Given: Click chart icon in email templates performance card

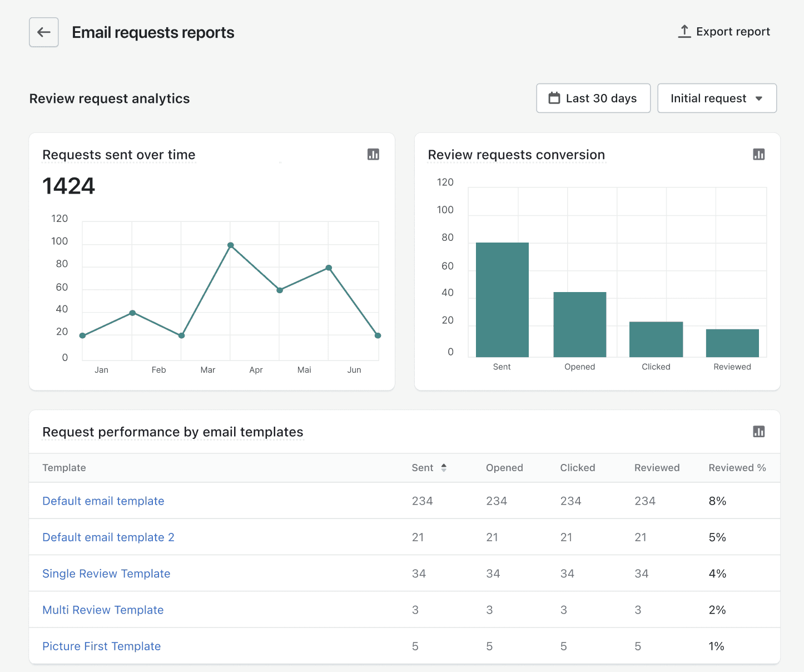Looking at the screenshot, I should tap(758, 432).
